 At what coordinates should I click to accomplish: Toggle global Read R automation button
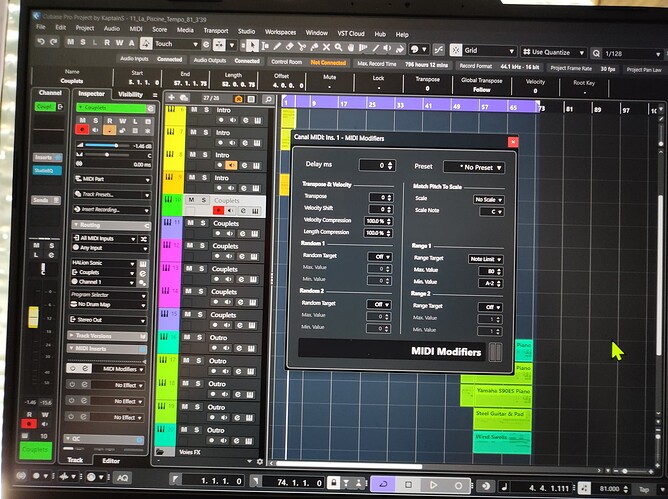pos(107,43)
